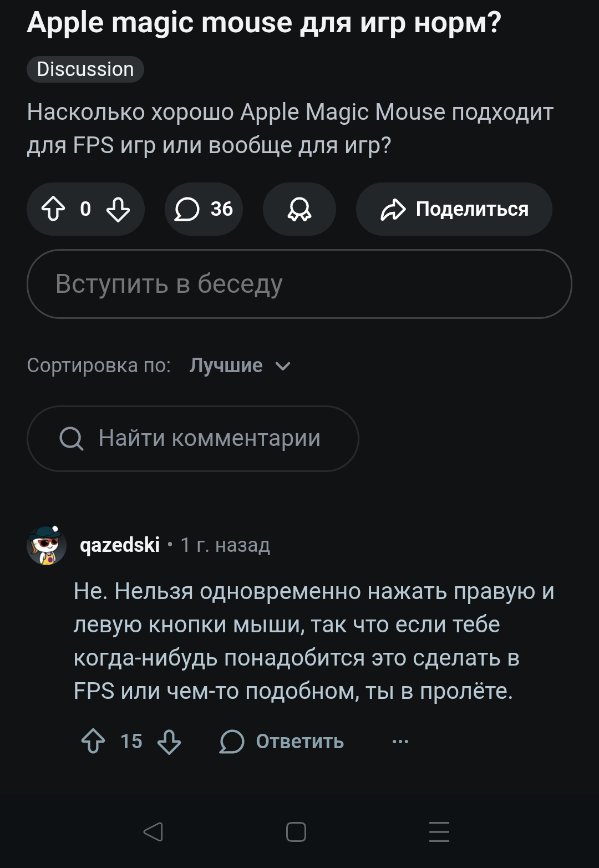Open the qazedski username link
Screen dimensions: 599x868
120,545
